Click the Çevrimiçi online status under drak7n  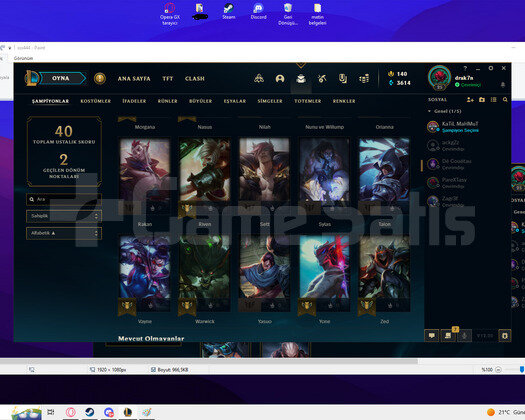click(468, 85)
